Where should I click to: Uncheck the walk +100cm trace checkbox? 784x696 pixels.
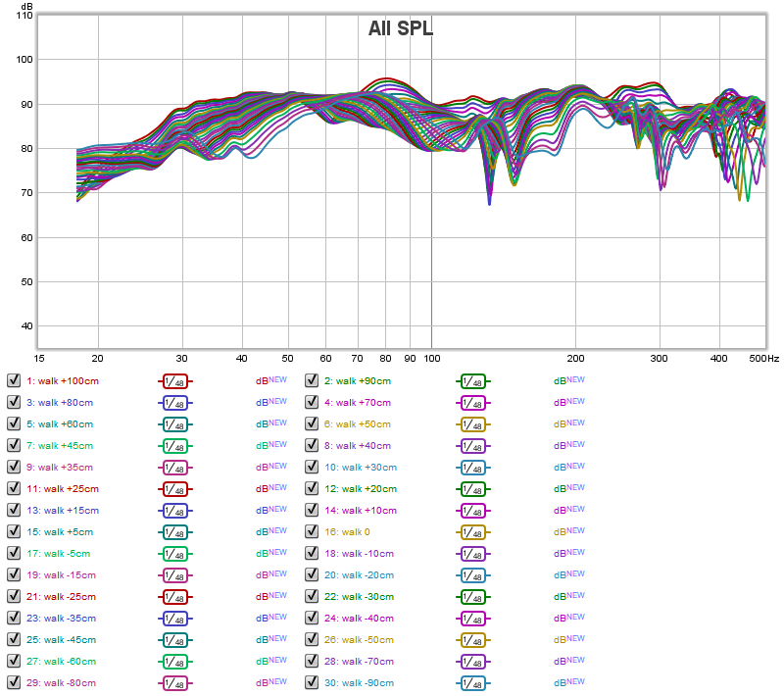pyautogui.click(x=14, y=380)
